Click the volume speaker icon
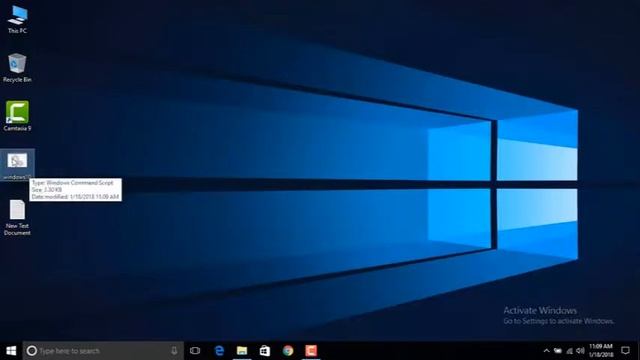 click(580, 351)
